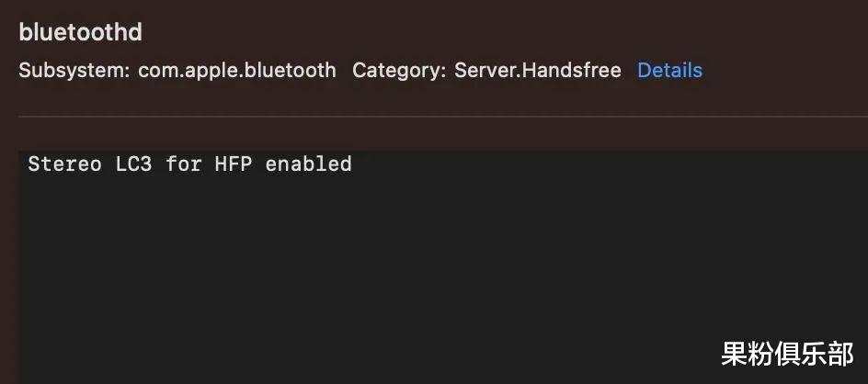
Task: Click the bluetoothd process title
Action: click(x=80, y=32)
